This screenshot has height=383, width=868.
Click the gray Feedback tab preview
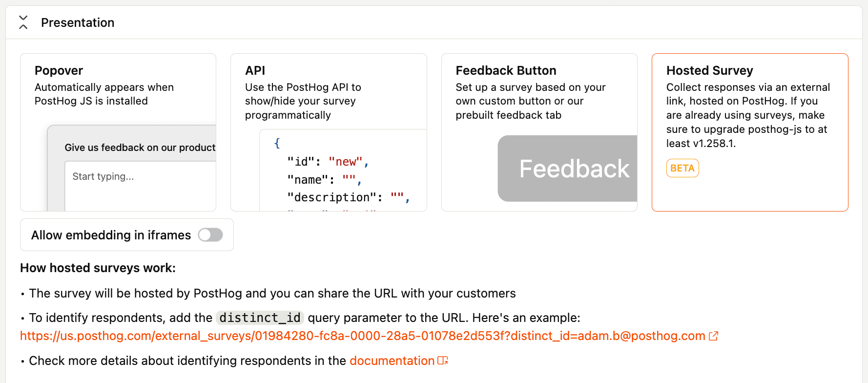click(567, 169)
